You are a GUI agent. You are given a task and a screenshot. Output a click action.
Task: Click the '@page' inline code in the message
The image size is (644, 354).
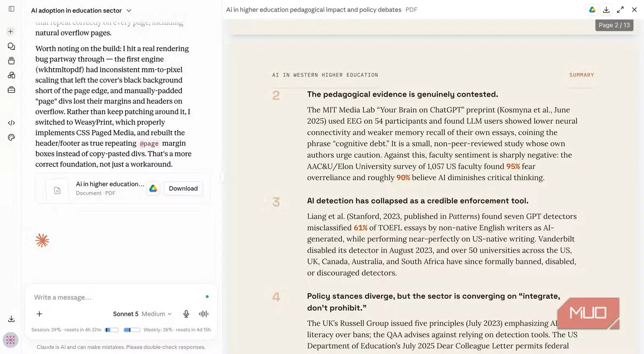pyautogui.click(x=149, y=144)
